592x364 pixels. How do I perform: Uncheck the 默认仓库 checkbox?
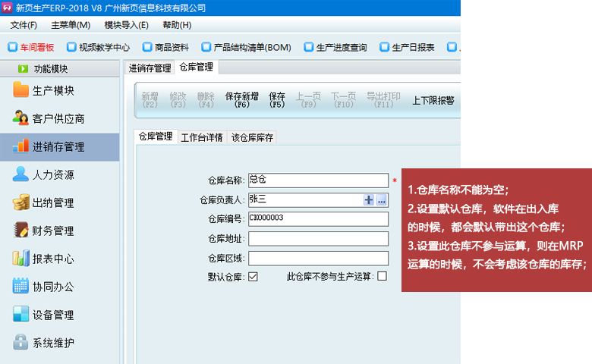click(x=253, y=277)
